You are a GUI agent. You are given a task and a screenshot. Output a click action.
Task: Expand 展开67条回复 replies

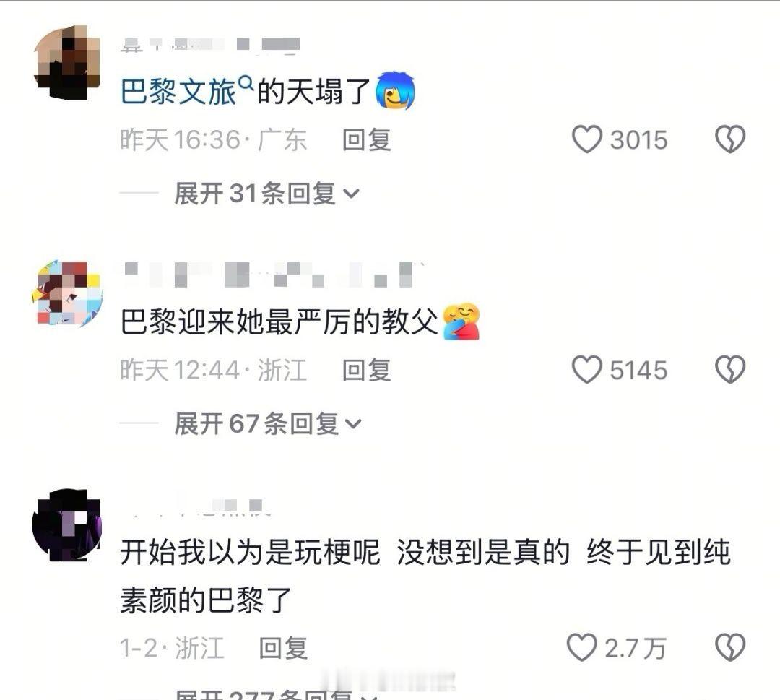(x=268, y=423)
